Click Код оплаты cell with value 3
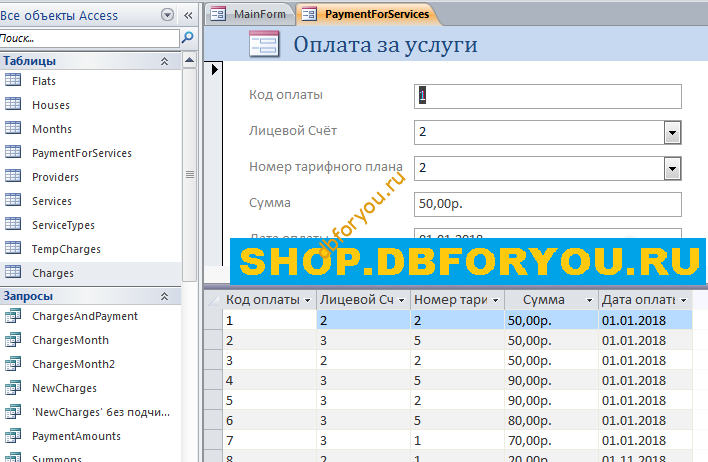The width and height of the screenshot is (708, 462). [x=270, y=360]
